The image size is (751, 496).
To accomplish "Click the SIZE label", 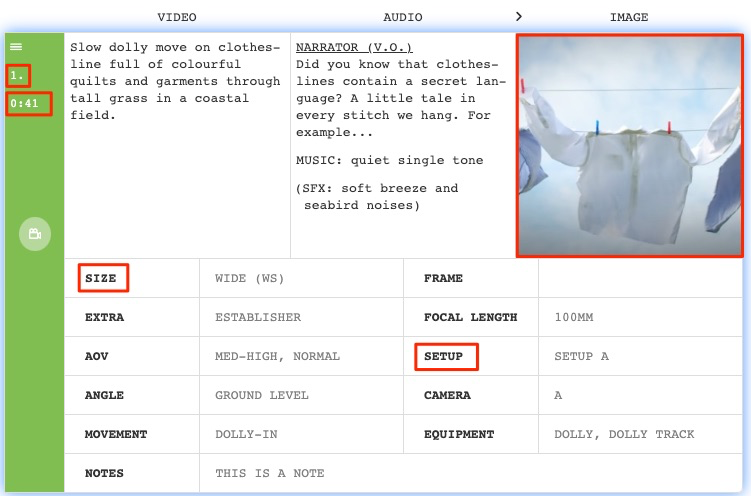I will (101, 278).
